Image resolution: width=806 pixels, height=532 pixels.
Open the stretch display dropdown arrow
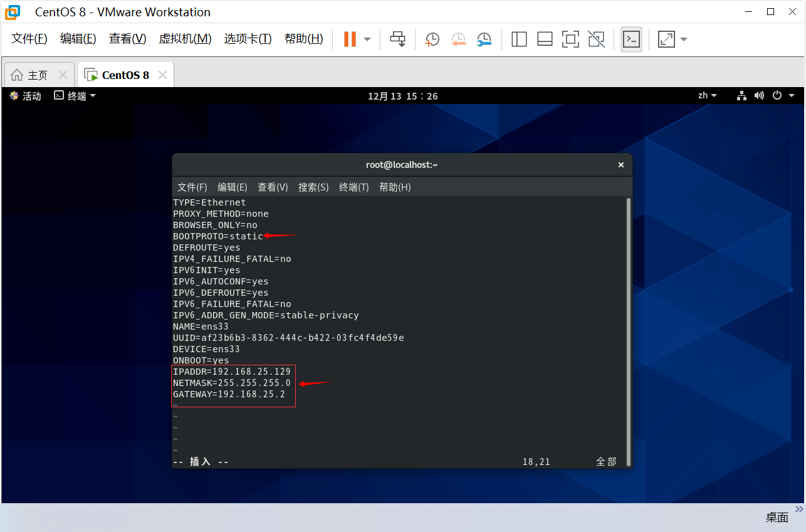click(684, 39)
